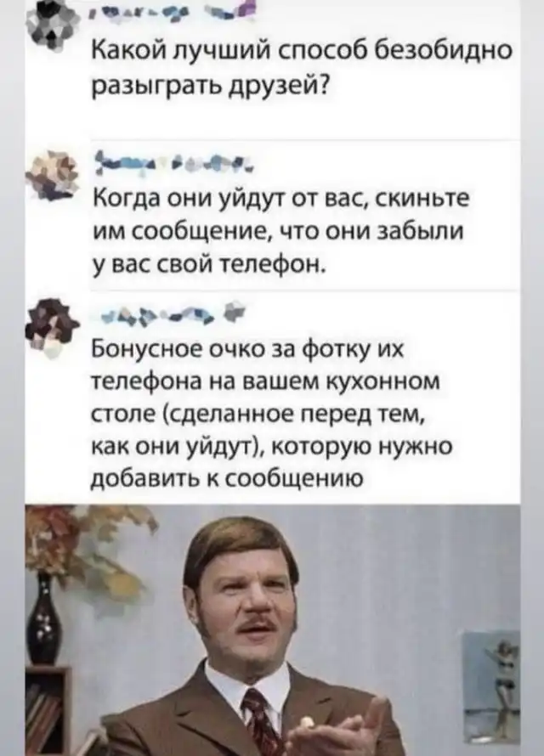Viewport: 544px width, 756px height.
Task: Click the last line 'добавить к сообщению'
Action: pyautogui.click(x=227, y=477)
